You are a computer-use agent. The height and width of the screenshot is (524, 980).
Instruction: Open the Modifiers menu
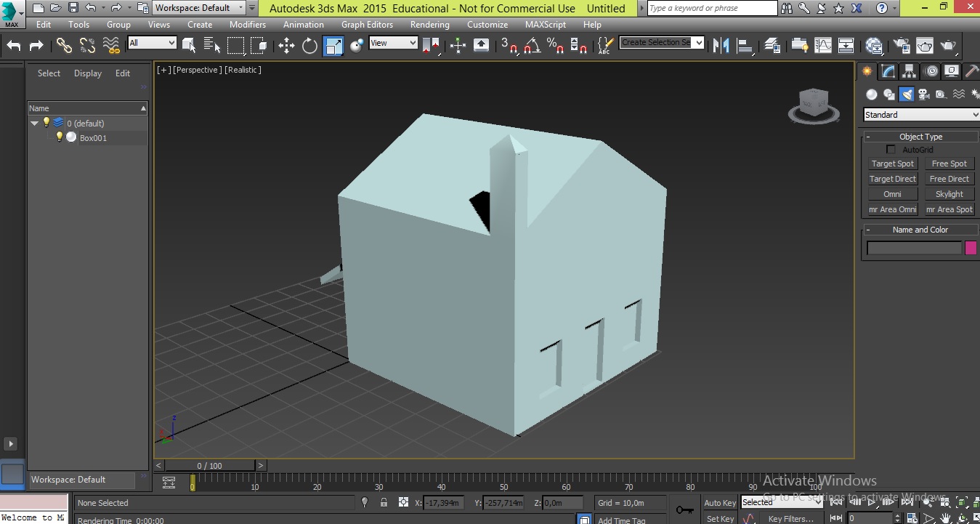pos(248,24)
